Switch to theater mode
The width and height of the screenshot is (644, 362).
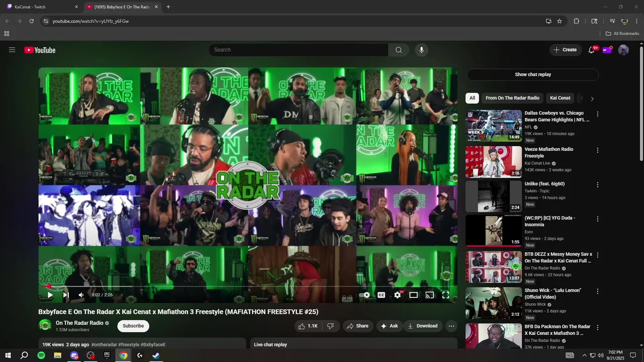[414, 295]
